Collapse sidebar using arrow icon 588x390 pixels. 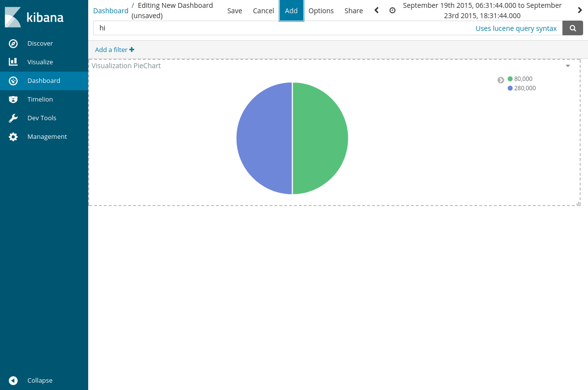[13, 381]
